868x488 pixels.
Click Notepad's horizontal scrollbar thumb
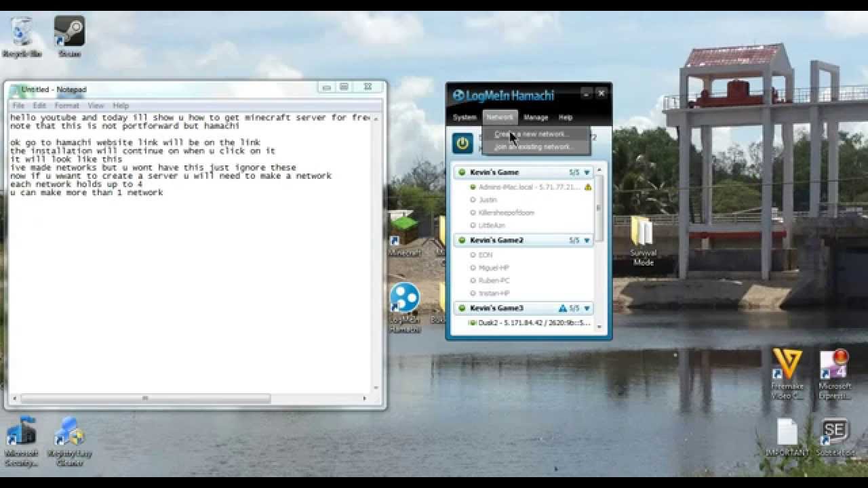coord(144,399)
